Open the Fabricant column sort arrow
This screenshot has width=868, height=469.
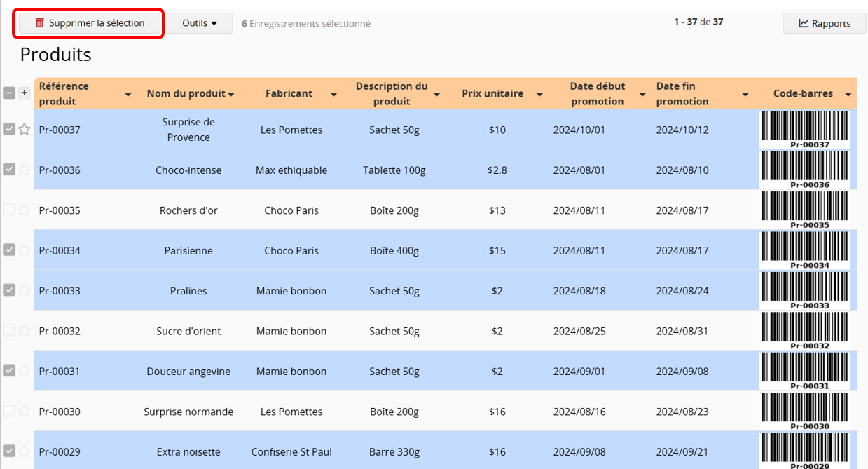[x=334, y=95]
